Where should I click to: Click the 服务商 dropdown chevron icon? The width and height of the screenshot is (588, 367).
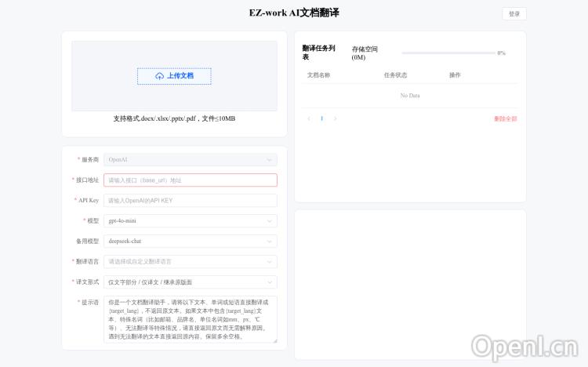click(x=270, y=159)
